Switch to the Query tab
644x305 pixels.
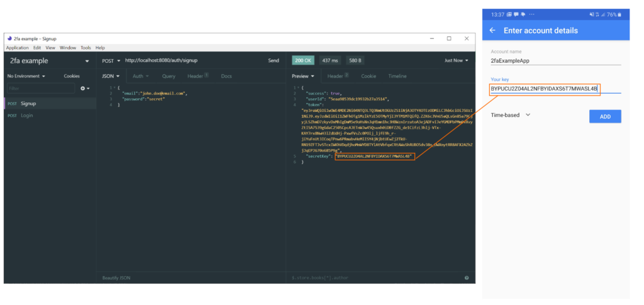169,76
